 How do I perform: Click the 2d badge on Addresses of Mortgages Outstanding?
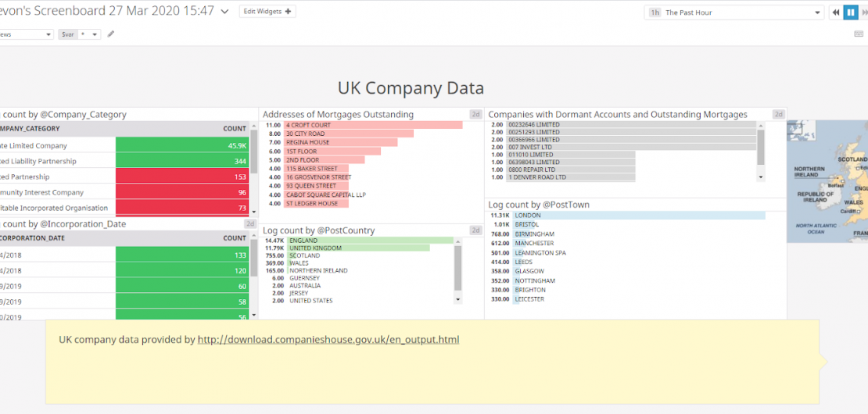475,114
